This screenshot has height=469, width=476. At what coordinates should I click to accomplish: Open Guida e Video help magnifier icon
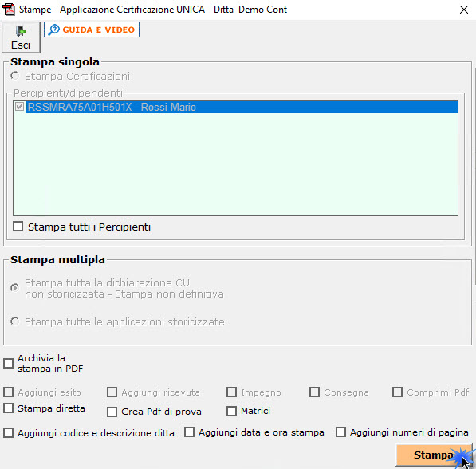click(54, 30)
